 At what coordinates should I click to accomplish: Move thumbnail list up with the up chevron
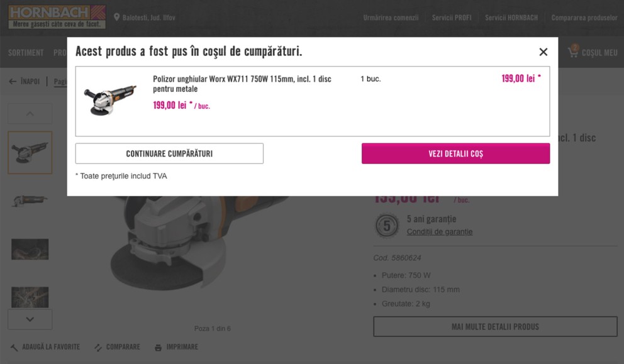30,114
